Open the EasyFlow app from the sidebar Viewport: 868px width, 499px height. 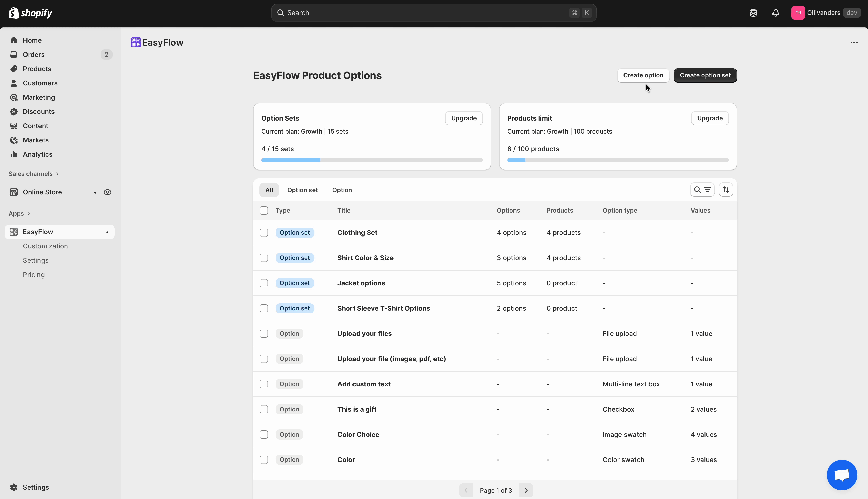(38, 232)
